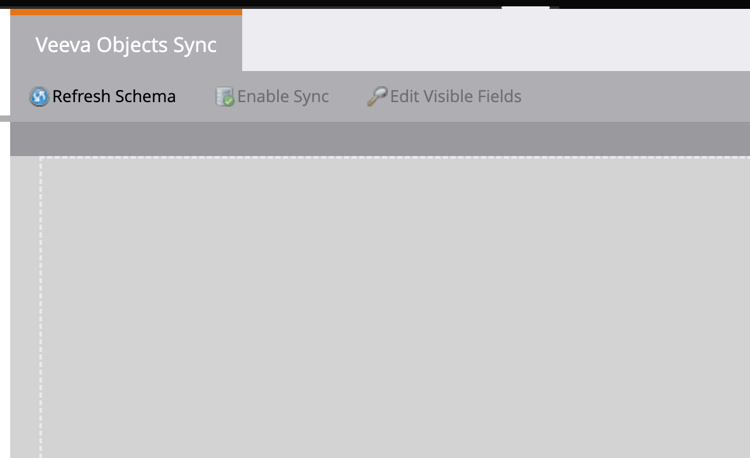Click the orange highlight atop Veeva Objects Sync
Screen dimensions: 750x458
pos(126,12)
